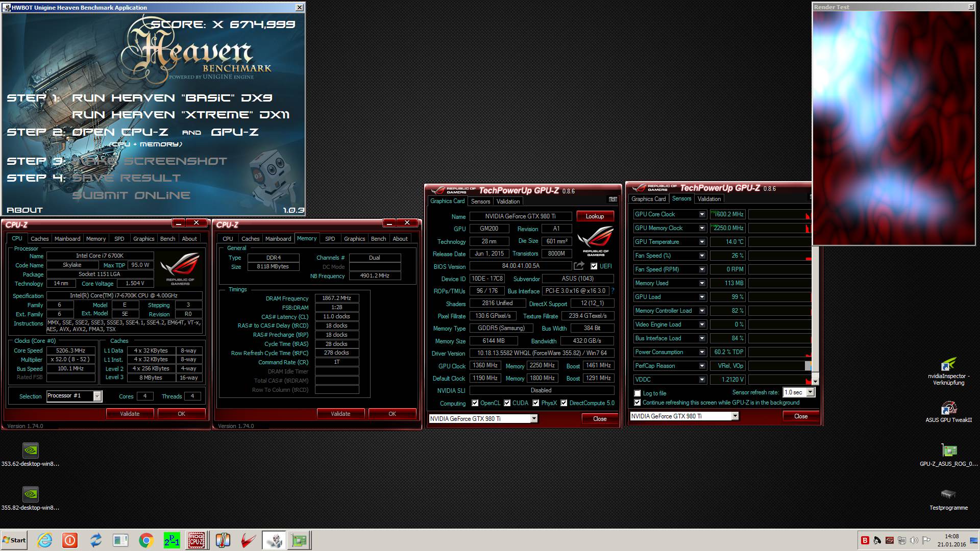Open GPU selection dropdown in GPU-Z Sensors window
This screenshot has width=980, height=551.
point(735,416)
